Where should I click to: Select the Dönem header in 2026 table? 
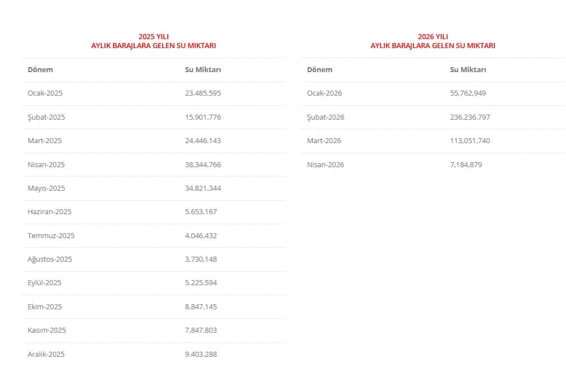point(319,70)
